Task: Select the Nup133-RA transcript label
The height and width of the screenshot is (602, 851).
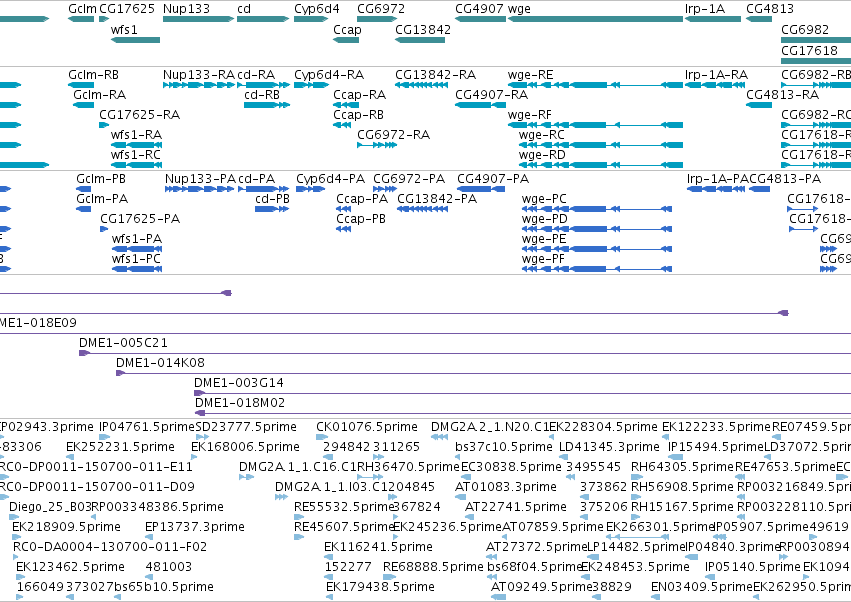Action: pos(199,74)
